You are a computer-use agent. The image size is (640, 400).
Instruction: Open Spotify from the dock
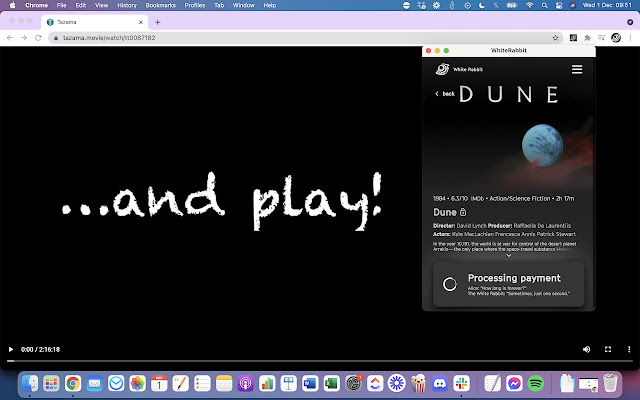point(535,383)
